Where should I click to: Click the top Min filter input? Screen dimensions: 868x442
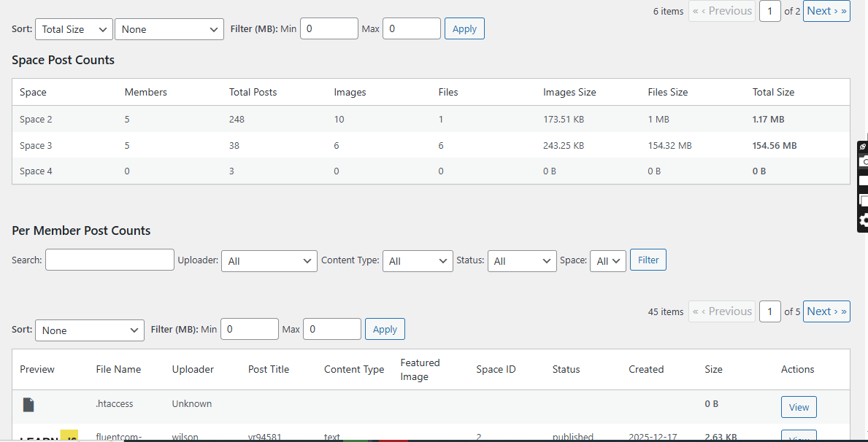tap(329, 29)
